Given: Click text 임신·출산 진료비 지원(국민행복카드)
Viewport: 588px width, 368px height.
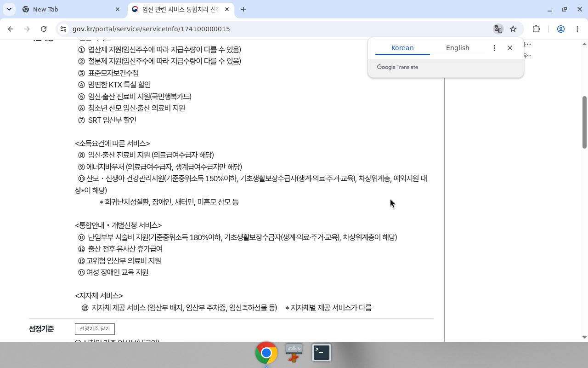Looking at the screenshot, I should click(x=140, y=97).
